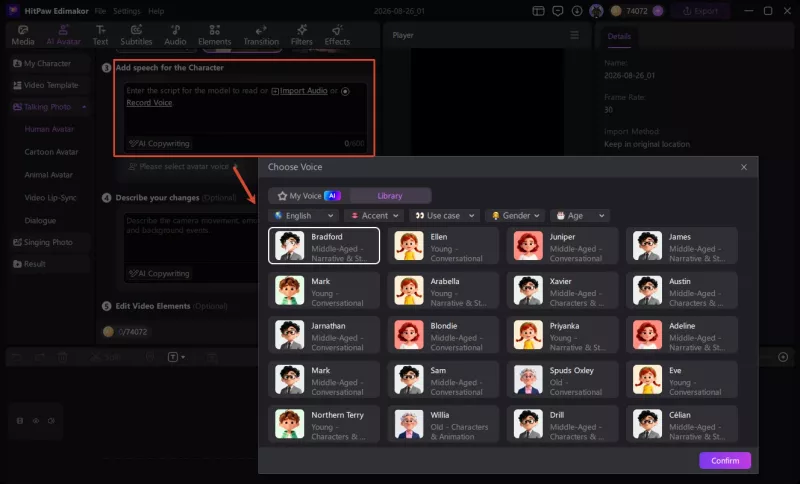Open the Effects tool tab
The width and height of the screenshot is (800, 484).
337,35
